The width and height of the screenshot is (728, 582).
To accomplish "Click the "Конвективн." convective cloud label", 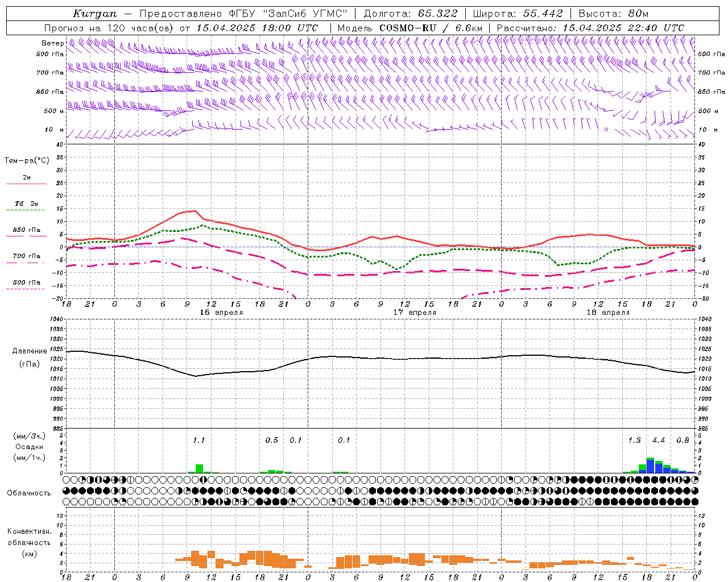I will click(29, 531).
